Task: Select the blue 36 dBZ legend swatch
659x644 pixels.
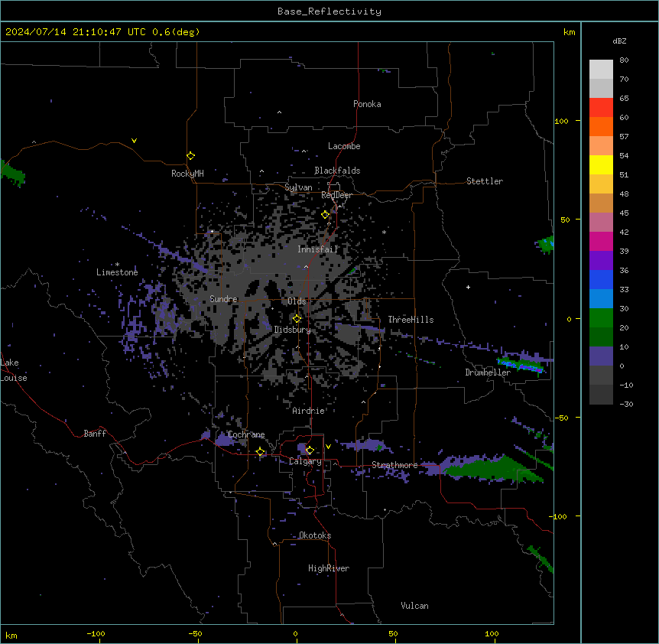Action: coord(601,279)
